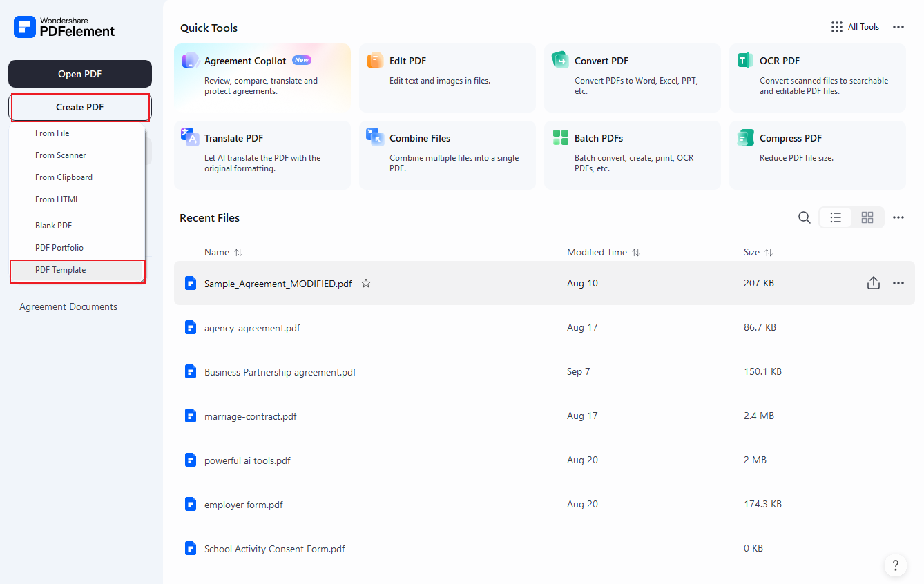
Task: Click file icon of employer form.pdf
Action: pyautogui.click(x=191, y=504)
